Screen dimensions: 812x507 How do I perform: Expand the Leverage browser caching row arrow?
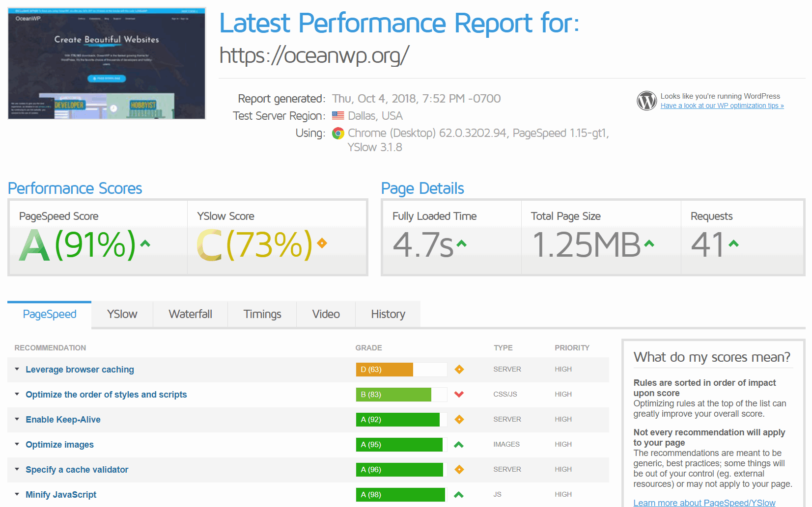pyautogui.click(x=17, y=369)
